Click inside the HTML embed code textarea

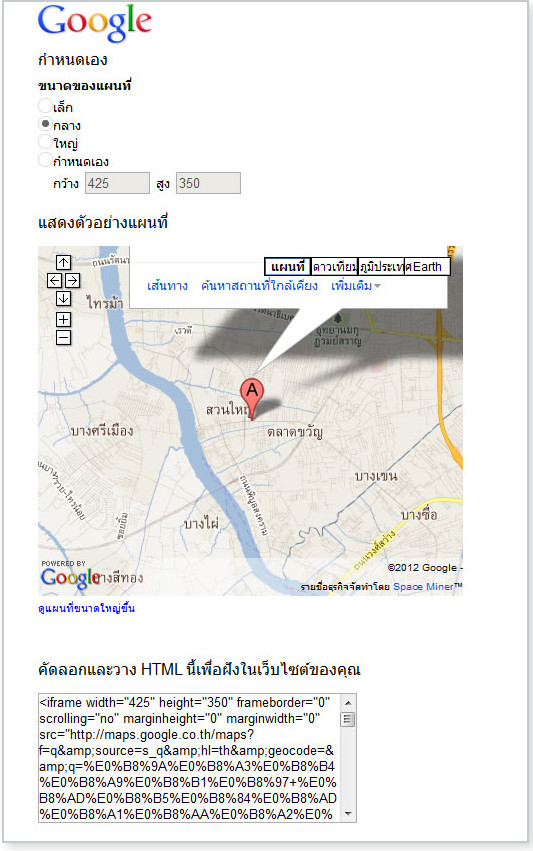(189, 758)
